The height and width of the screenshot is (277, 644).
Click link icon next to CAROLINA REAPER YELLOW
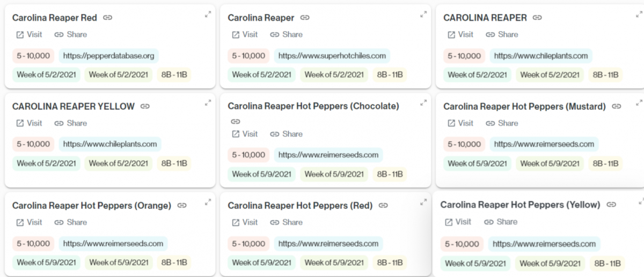tap(145, 106)
